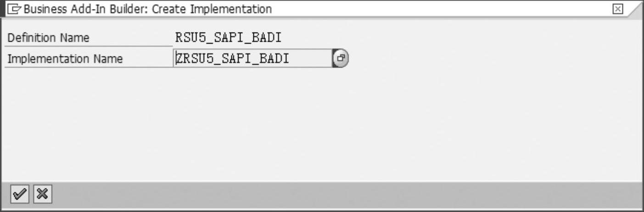Open the search help beside Implementation Name

point(340,58)
